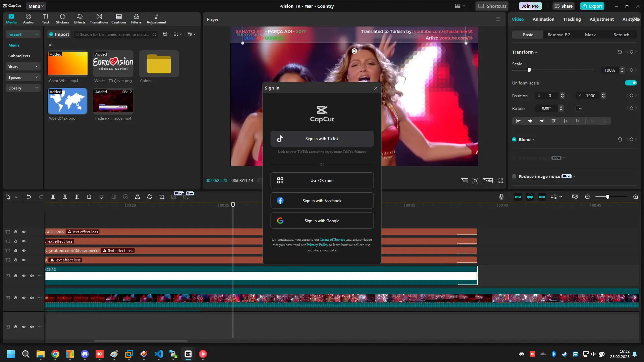Click the mirror flip tool
The height and width of the screenshot is (362, 644).
(138, 197)
